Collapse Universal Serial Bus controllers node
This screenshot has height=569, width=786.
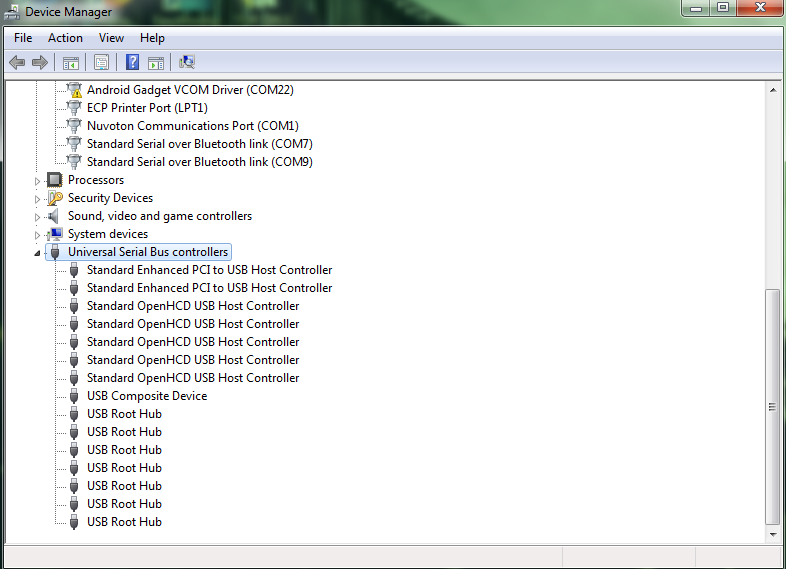point(37,253)
